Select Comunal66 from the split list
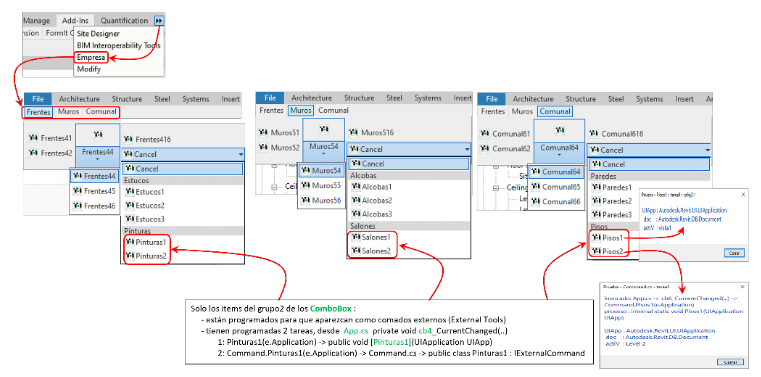This screenshot has width=761, height=377. [x=557, y=201]
